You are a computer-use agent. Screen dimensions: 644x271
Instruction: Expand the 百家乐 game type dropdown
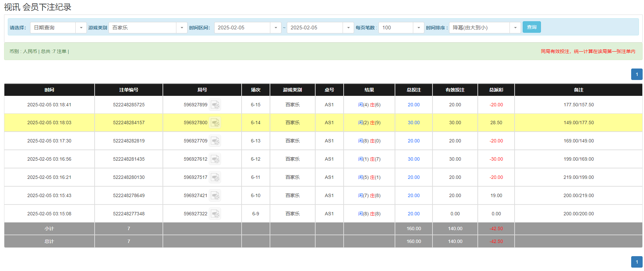click(181, 28)
